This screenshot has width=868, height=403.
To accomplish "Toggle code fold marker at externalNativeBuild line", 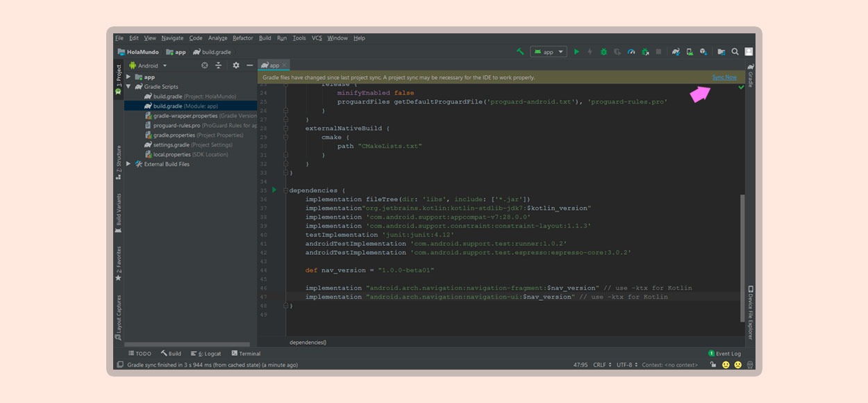I will (x=285, y=129).
